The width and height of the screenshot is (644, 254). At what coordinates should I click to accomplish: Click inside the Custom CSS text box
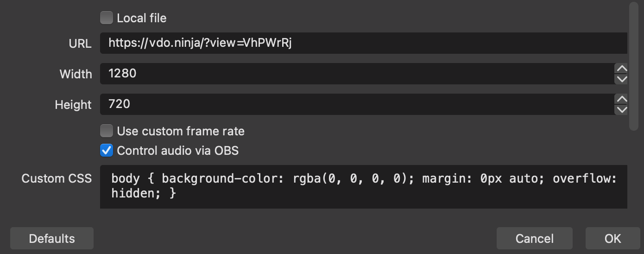pyautogui.click(x=364, y=187)
